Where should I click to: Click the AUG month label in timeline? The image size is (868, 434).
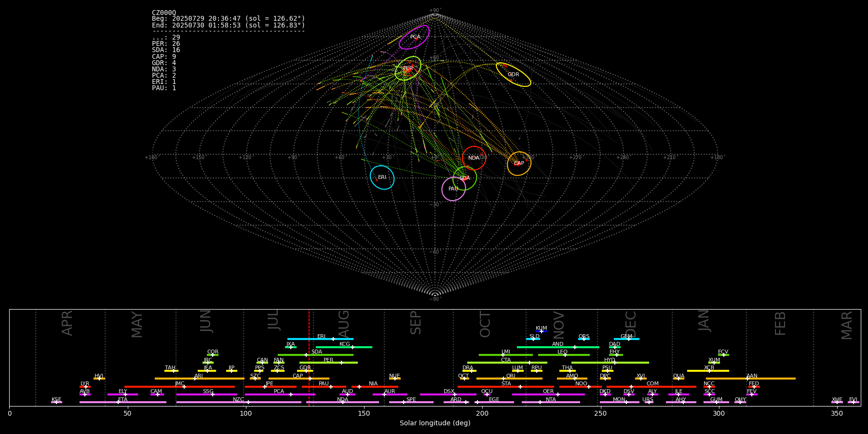click(x=344, y=323)
